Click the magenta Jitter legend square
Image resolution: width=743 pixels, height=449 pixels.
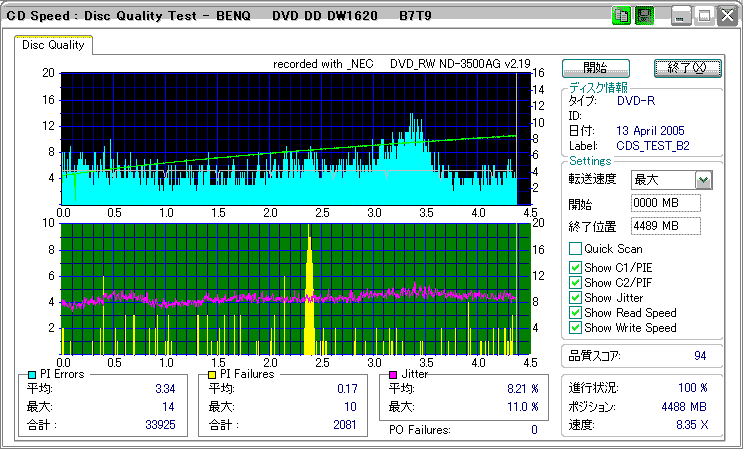pos(394,374)
